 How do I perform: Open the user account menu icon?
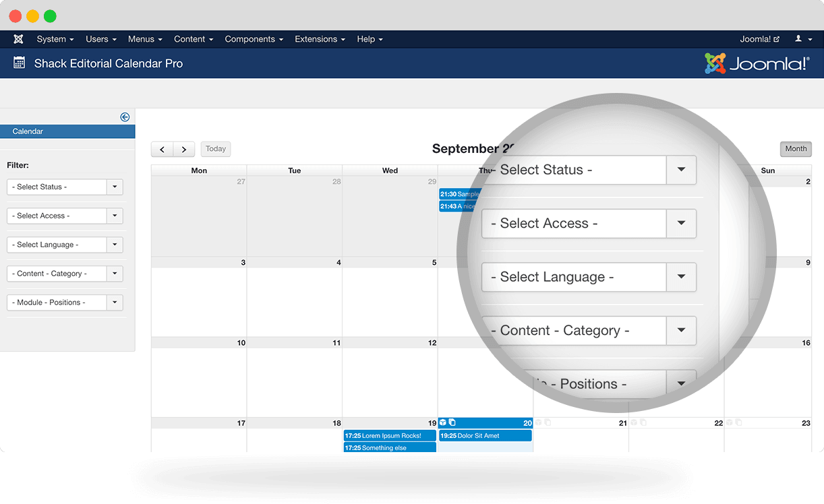pyautogui.click(x=802, y=39)
